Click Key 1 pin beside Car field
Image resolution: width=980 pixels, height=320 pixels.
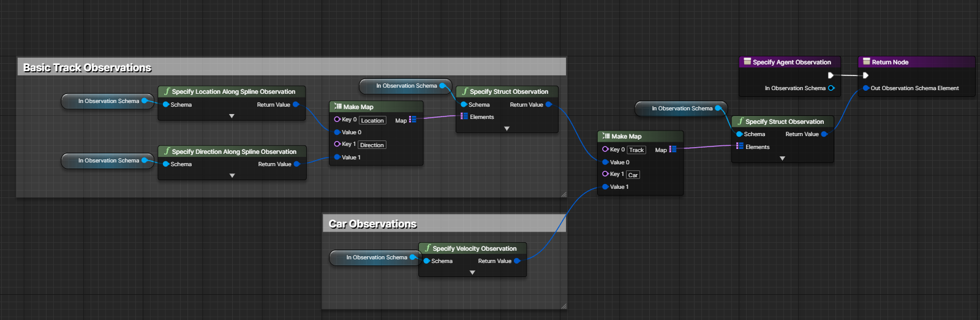(605, 174)
